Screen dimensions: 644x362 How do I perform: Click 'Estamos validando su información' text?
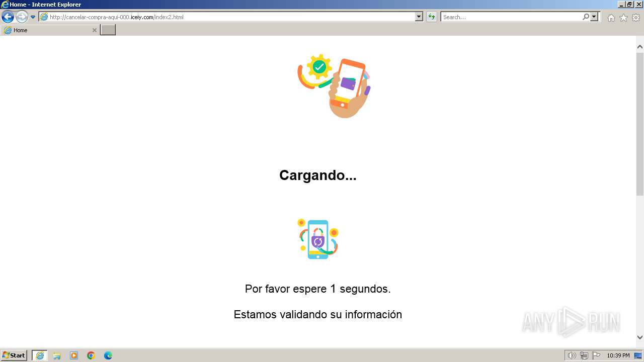tap(318, 315)
